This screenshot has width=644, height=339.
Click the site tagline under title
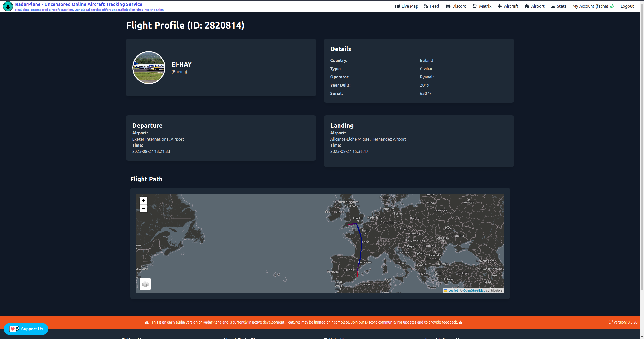[x=89, y=10]
